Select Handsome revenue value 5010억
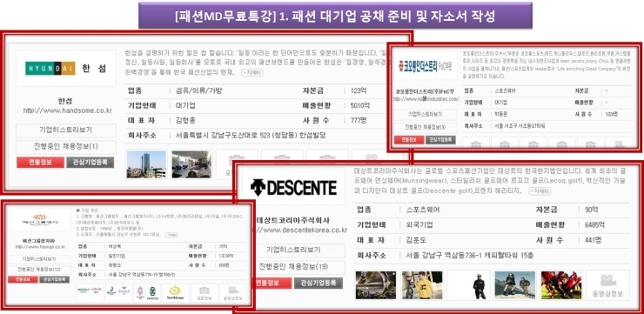 point(359,106)
